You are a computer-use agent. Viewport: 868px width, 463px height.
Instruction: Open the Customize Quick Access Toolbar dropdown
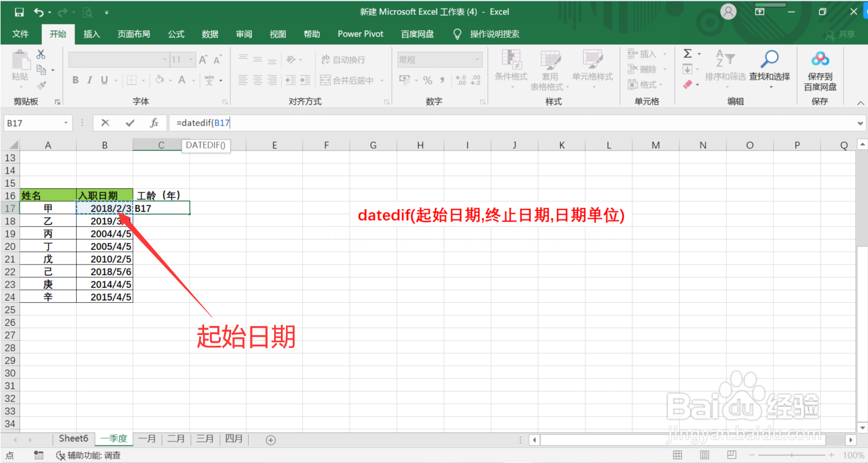point(107,12)
